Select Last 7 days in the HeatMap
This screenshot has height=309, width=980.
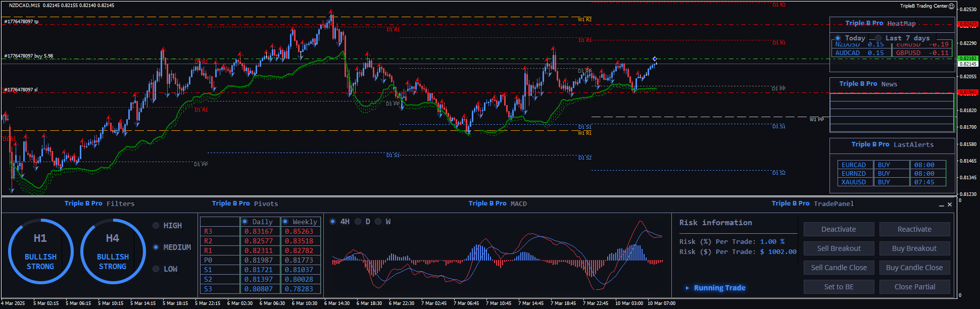click(x=878, y=38)
